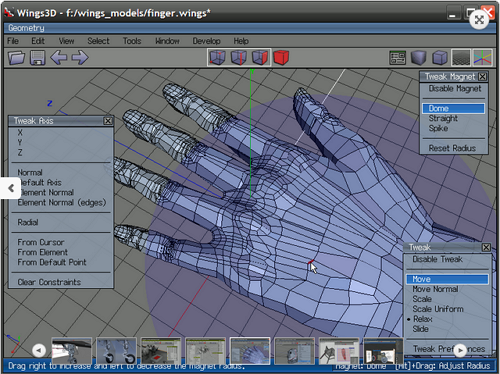
Task: Open the Window menu
Action: click(167, 41)
